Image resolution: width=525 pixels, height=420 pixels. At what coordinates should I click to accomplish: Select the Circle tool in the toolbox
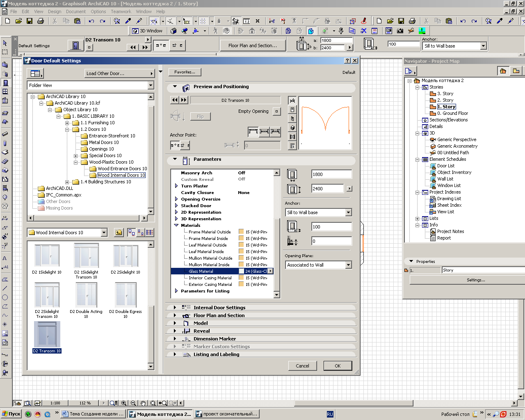(x=5, y=297)
